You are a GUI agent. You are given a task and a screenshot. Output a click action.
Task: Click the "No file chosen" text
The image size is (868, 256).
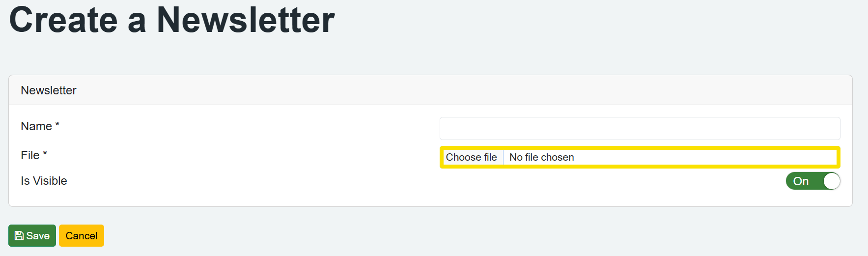coord(541,157)
